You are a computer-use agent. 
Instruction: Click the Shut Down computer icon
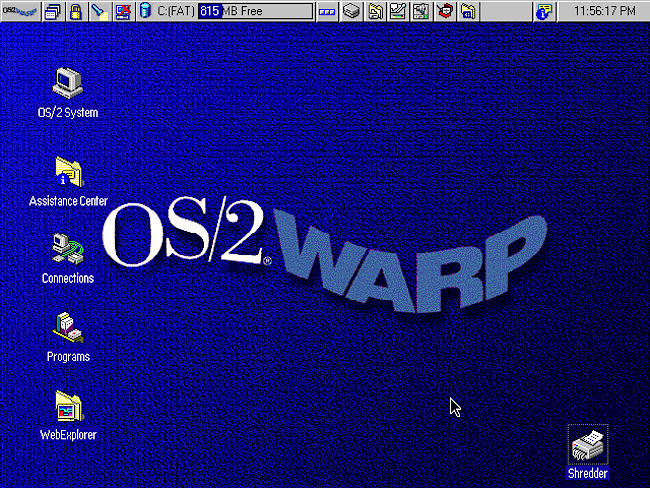click(123, 11)
